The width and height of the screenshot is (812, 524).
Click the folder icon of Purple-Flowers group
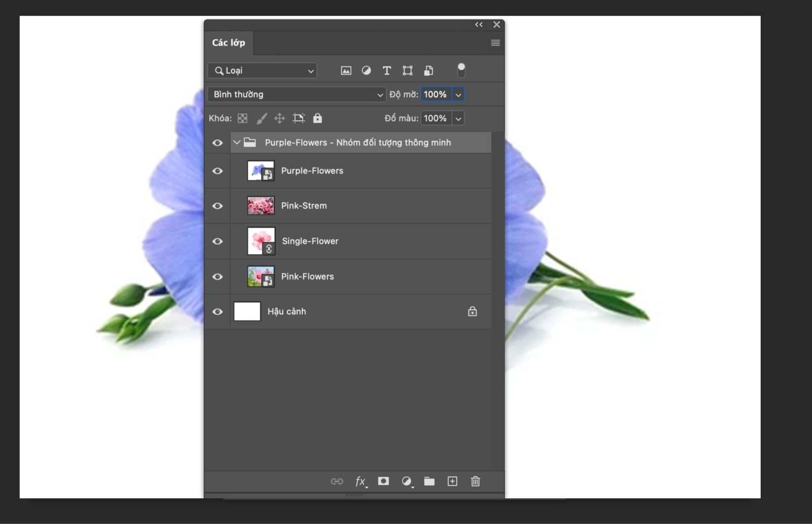coord(250,143)
